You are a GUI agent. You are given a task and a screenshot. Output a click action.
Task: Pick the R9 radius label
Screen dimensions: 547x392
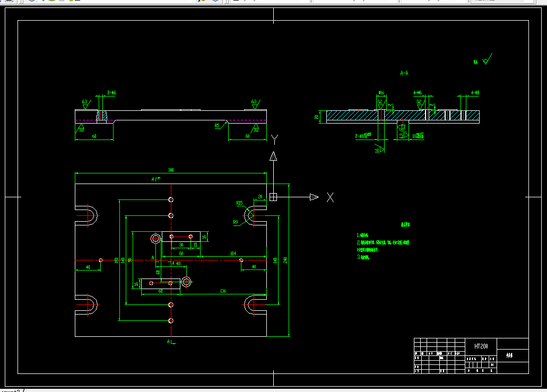pyautogui.click(x=236, y=222)
